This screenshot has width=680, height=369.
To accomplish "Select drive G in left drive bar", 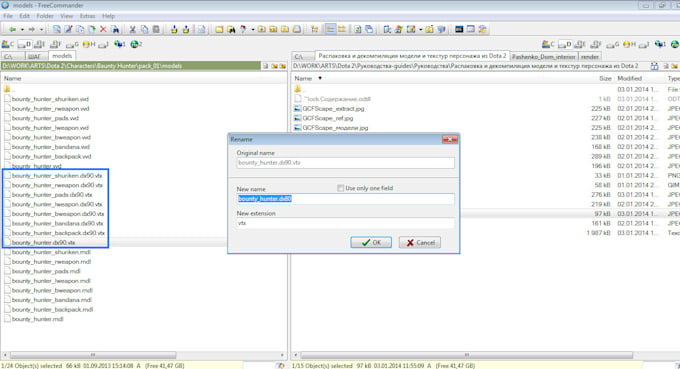I will click(x=72, y=44).
